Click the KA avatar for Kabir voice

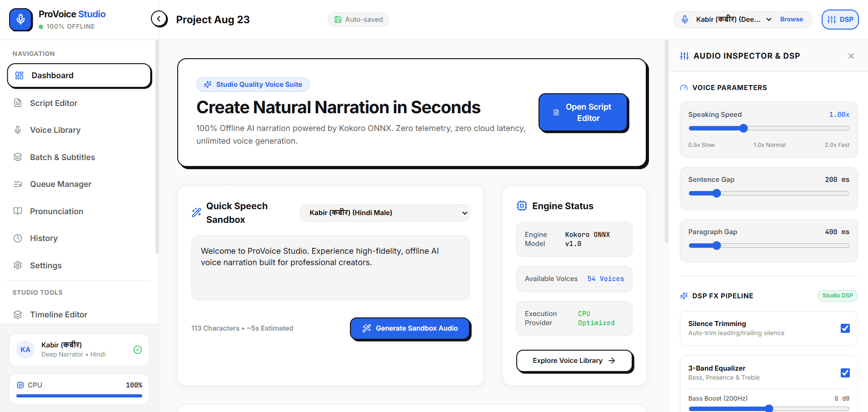(25, 350)
